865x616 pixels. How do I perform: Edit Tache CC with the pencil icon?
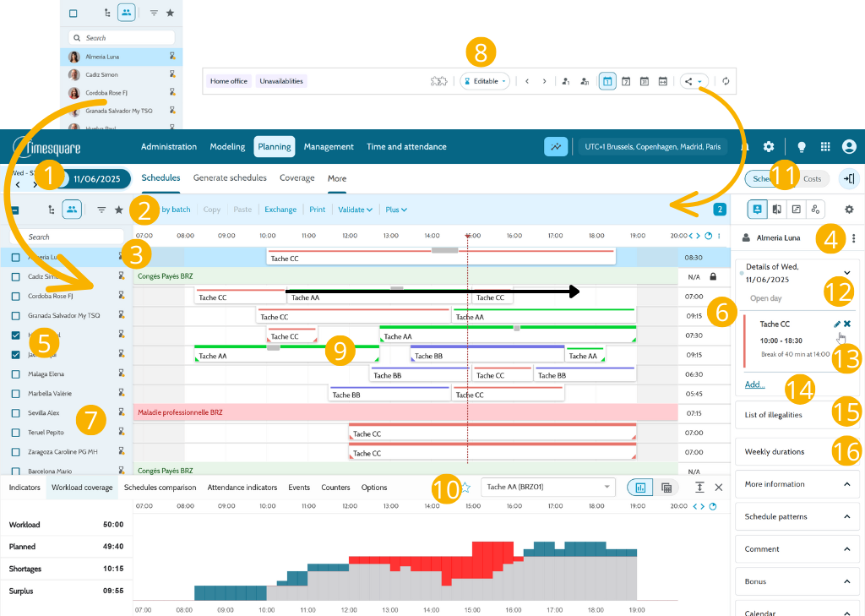[x=837, y=324]
